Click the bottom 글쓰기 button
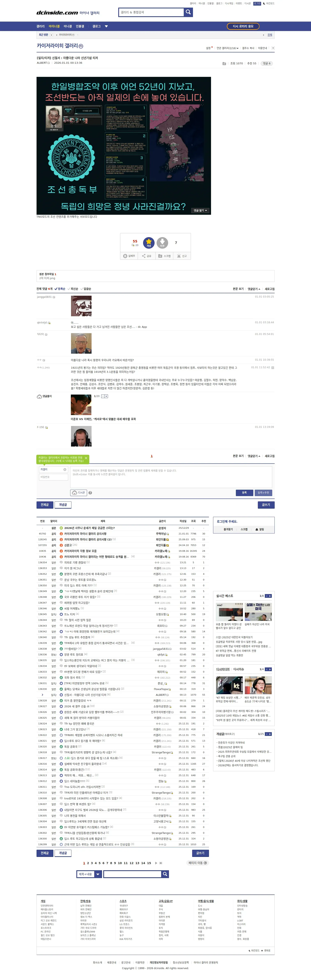The image size is (311, 980). pyautogui.click(x=200, y=853)
